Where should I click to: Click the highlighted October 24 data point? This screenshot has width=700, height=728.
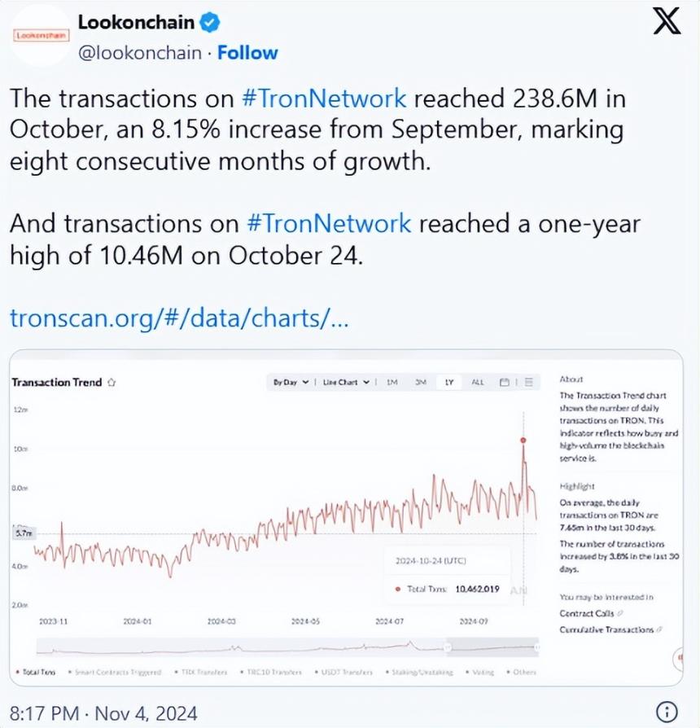tap(523, 441)
